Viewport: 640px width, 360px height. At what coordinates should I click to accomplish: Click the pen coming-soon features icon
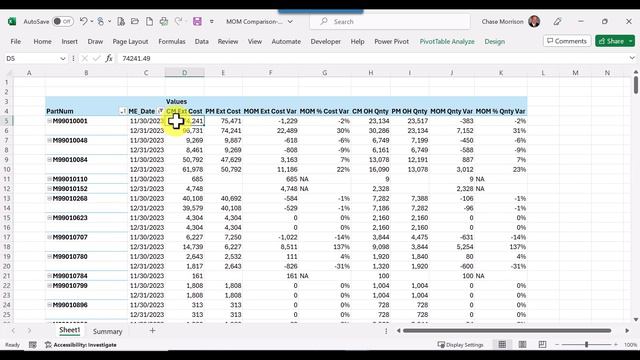coord(557,21)
